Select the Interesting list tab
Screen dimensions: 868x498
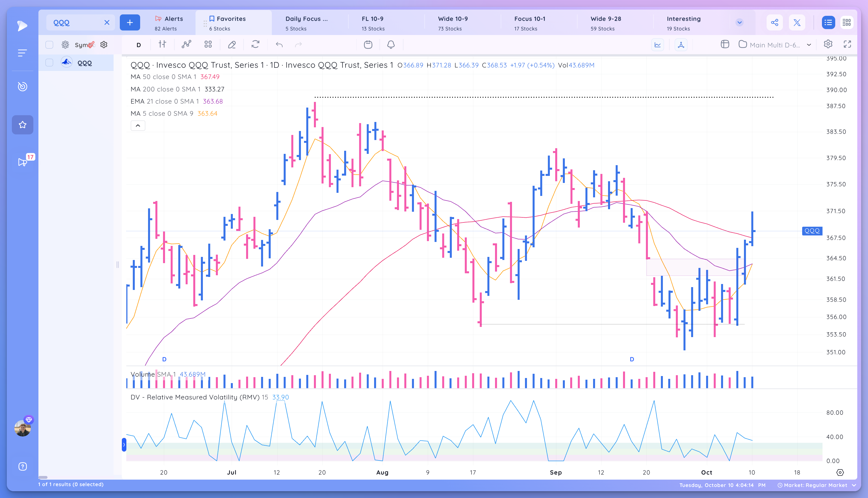pyautogui.click(x=691, y=23)
